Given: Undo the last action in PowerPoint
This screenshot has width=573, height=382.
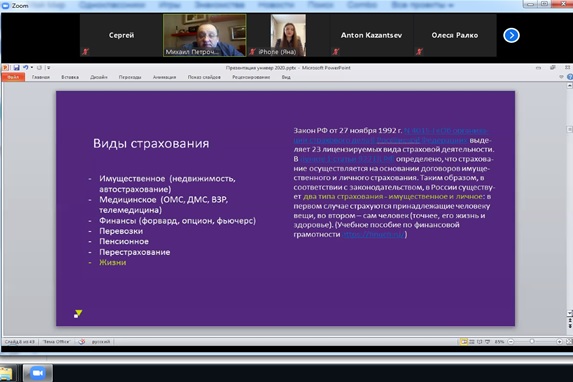Looking at the screenshot, I should [x=26, y=68].
